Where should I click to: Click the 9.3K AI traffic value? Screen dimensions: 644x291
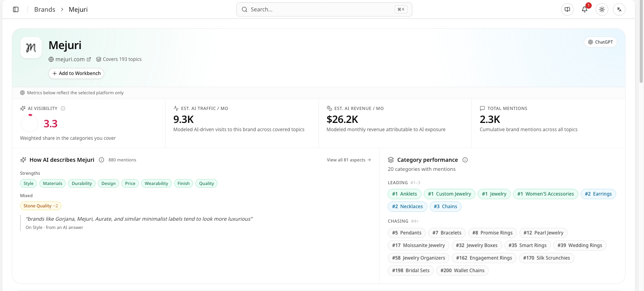[x=184, y=119]
